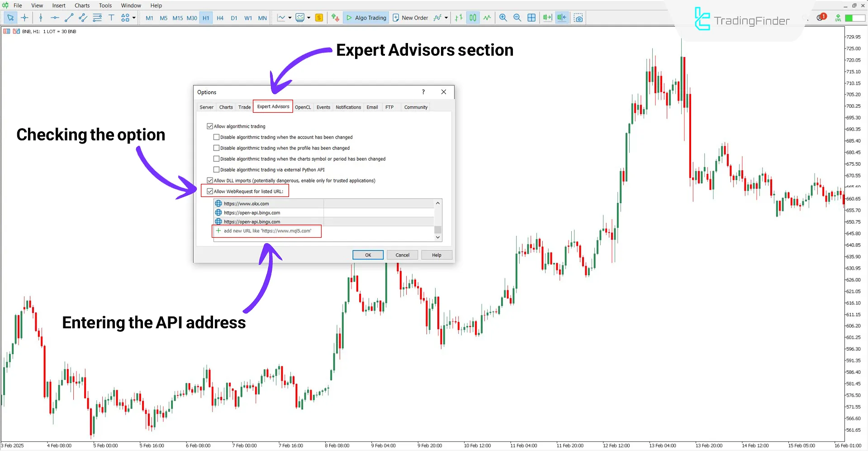The width and height of the screenshot is (868, 451).
Task: Confirm Options changes with OK
Action: point(367,254)
